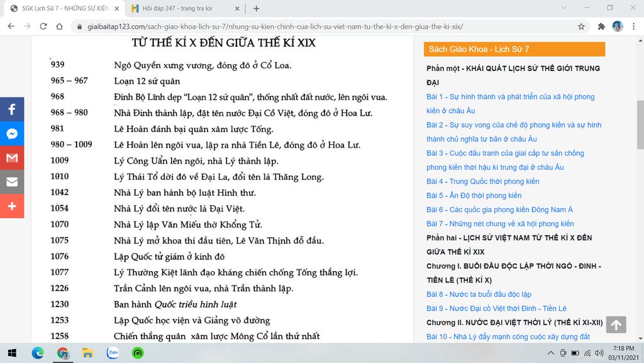
Task: Open Zalo from the taskbar
Action: pos(113,353)
